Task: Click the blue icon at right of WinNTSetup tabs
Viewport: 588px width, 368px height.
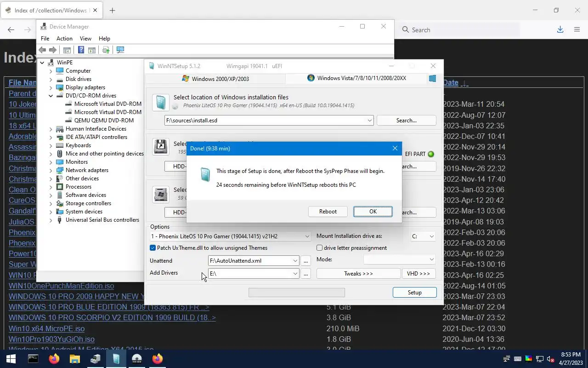Action: [432, 79]
